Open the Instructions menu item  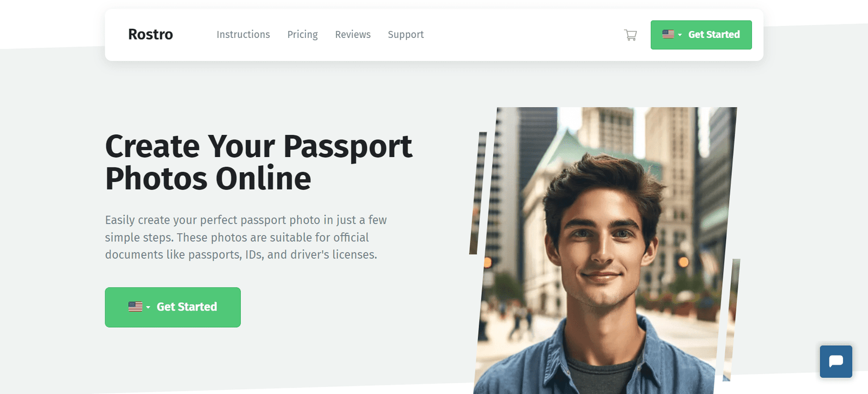pos(243,35)
